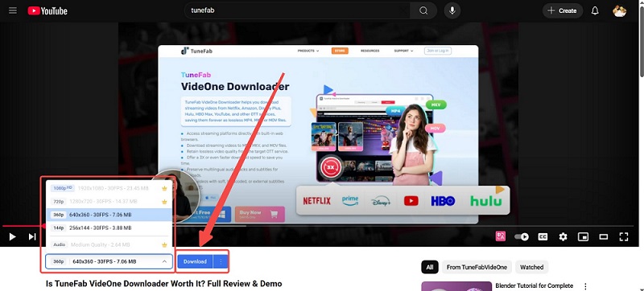Select 1080p HD 1920x1080 option
The height and width of the screenshot is (291, 644).
[x=109, y=188]
